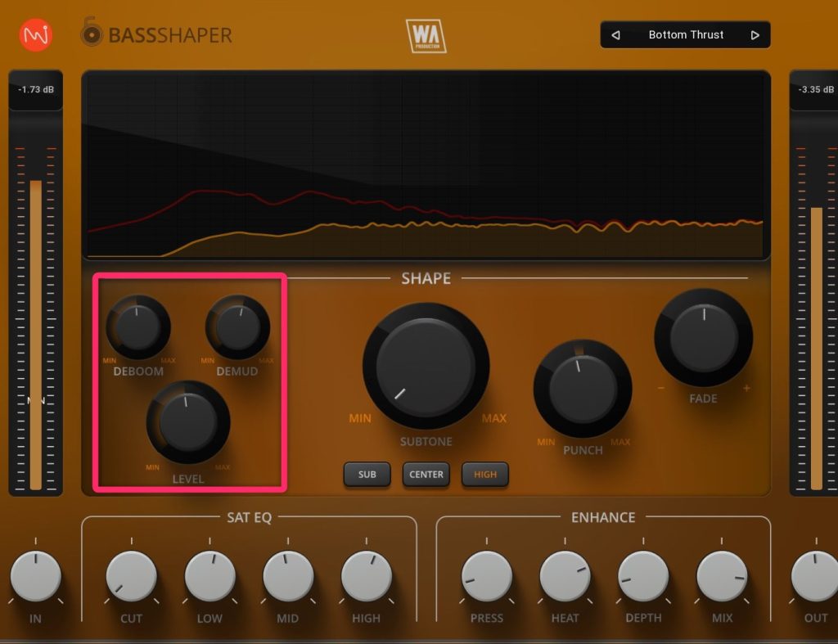Viewport: 838px width, 644px height.
Task: Click the DEBOOM knob
Action: click(137, 327)
